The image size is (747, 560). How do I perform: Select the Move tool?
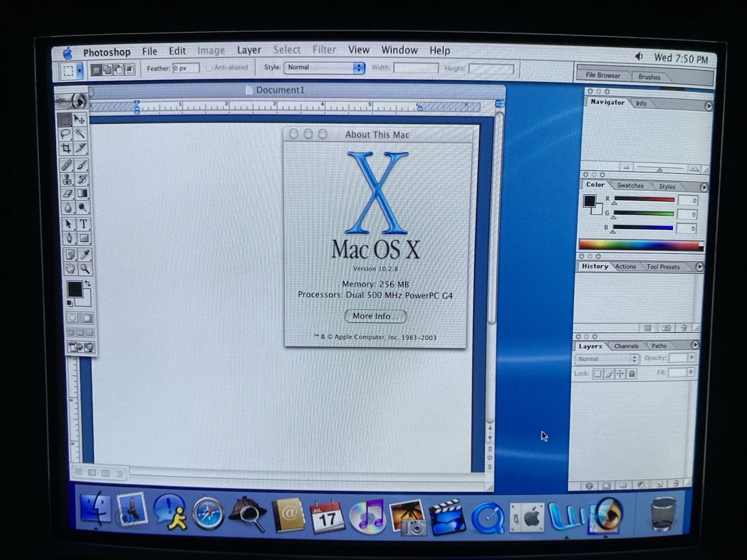(x=80, y=120)
